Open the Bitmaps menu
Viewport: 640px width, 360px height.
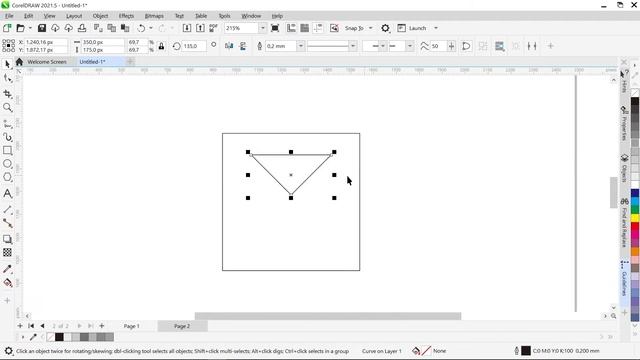[x=154, y=16]
